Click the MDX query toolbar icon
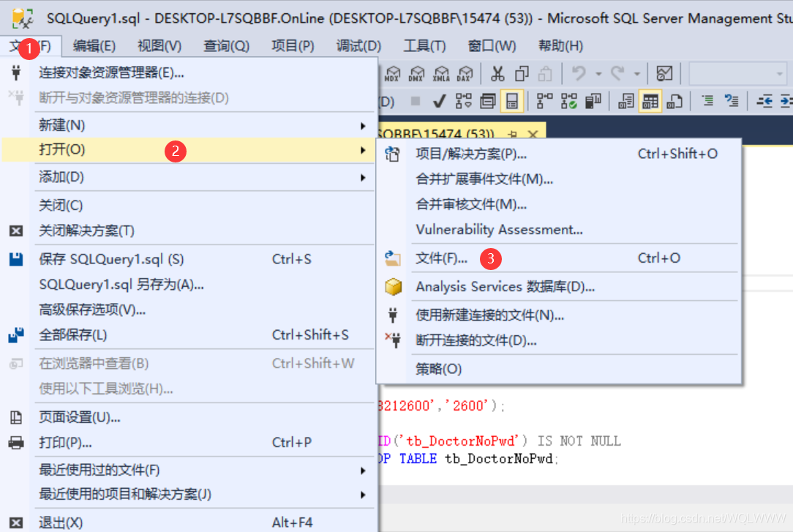The width and height of the screenshot is (793, 532). pyautogui.click(x=392, y=74)
